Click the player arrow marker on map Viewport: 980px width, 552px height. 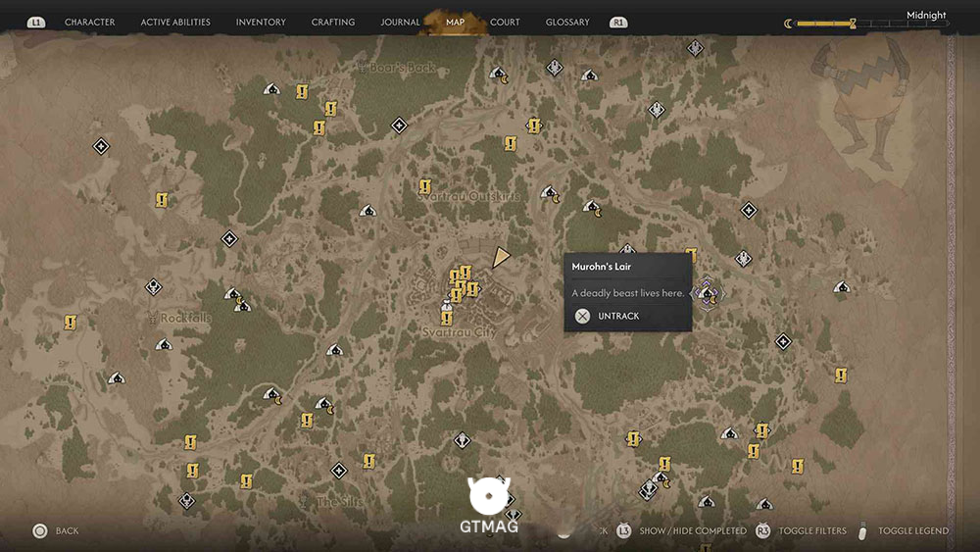(500, 257)
